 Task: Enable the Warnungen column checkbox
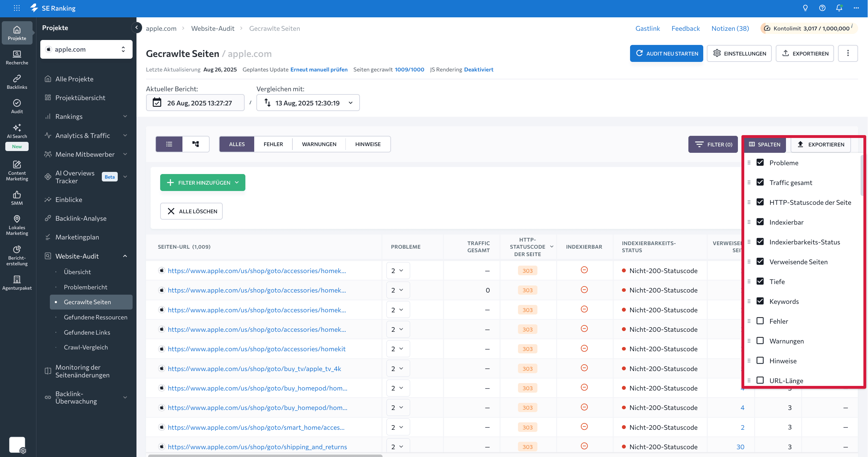(x=760, y=341)
